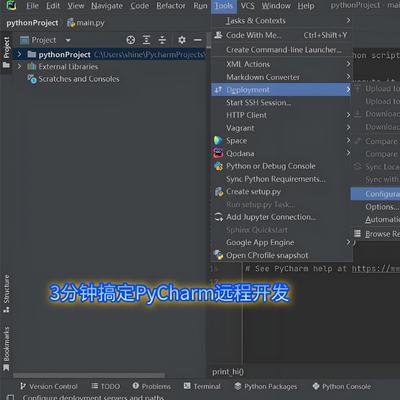Click the pythonProject breadcrumb
Image resolution: width=400 pixels, height=400 pixels.
[x=32, y=23]
